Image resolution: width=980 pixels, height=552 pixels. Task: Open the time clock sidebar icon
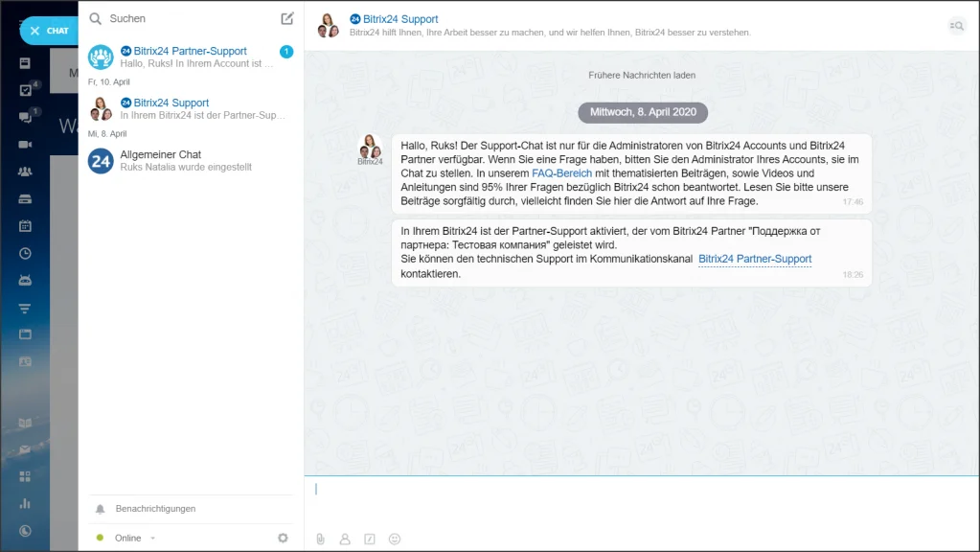25,253
